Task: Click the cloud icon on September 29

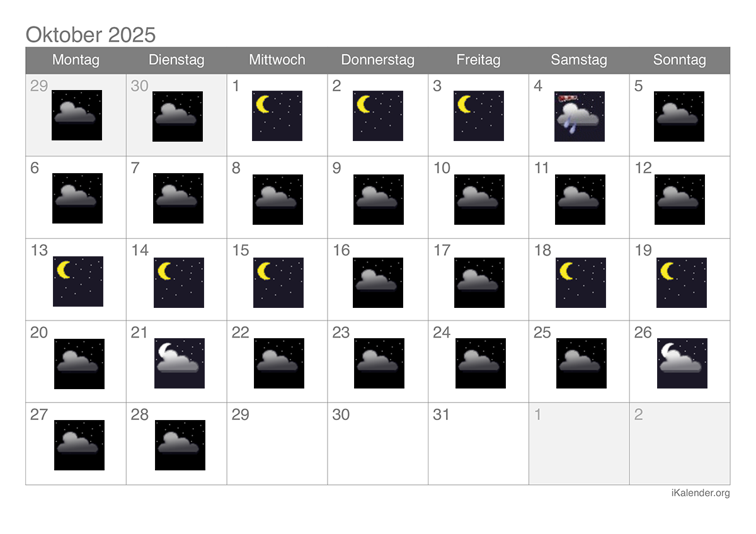Action: click(x=76, y=115)
